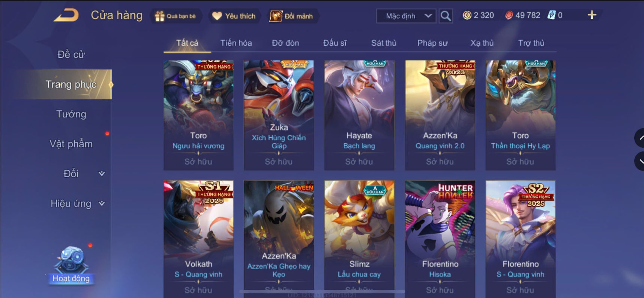Expand the Hiệu ứng sidebar submenu
The image size is (644, 298).
pyautogui.click(x=101, y=204)
